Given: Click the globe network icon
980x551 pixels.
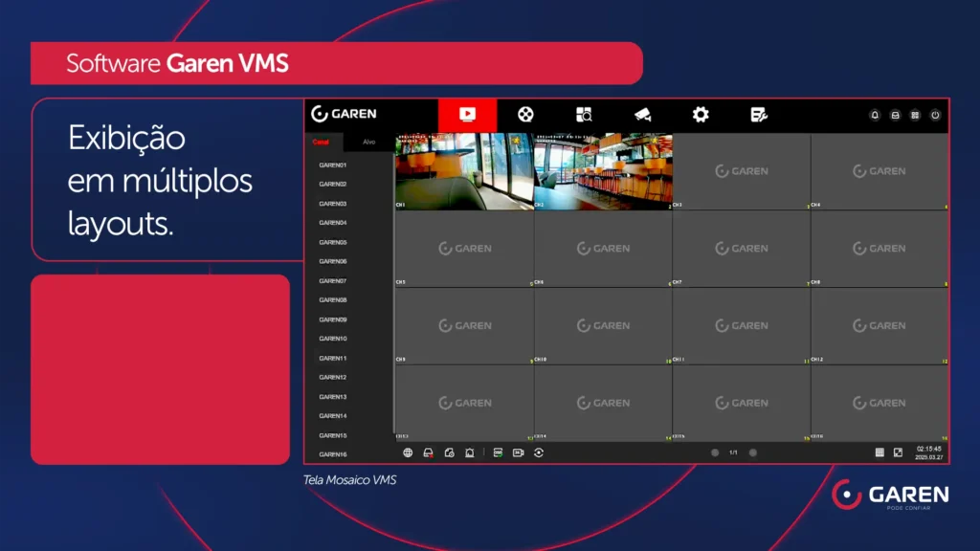Looking at the screenshot, I should pyautogui.click(x=408, y=452).
